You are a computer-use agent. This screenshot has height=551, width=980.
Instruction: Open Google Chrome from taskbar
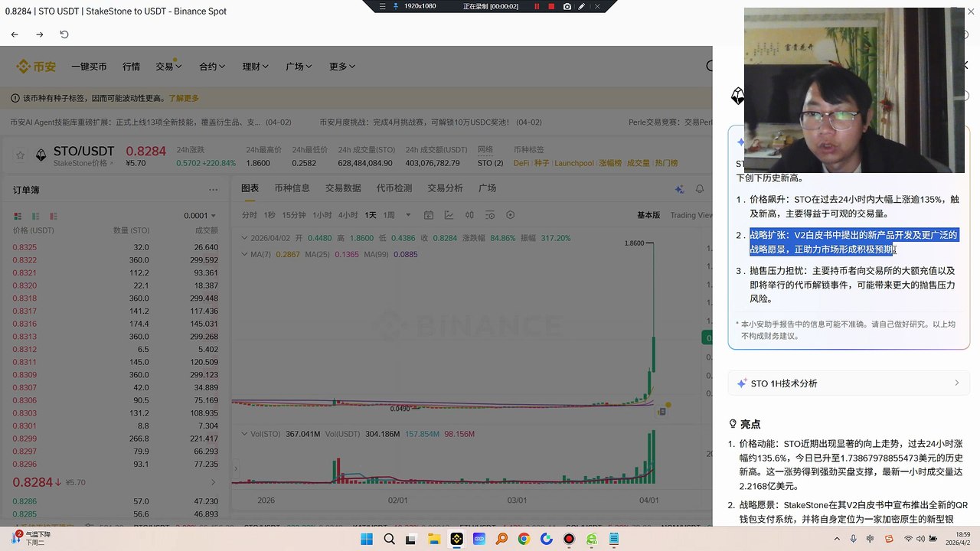coord(524,539)
